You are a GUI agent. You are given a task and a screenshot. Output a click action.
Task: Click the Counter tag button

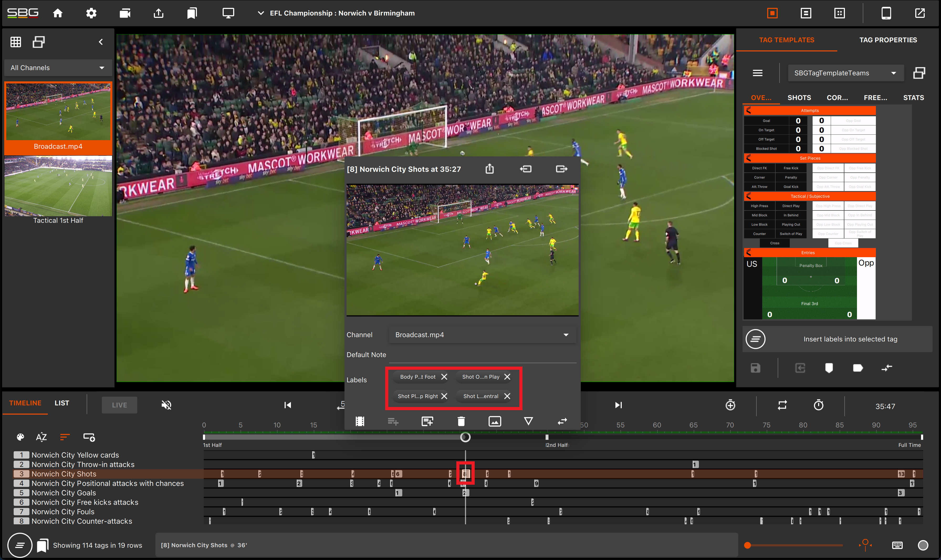coord(759,234)
